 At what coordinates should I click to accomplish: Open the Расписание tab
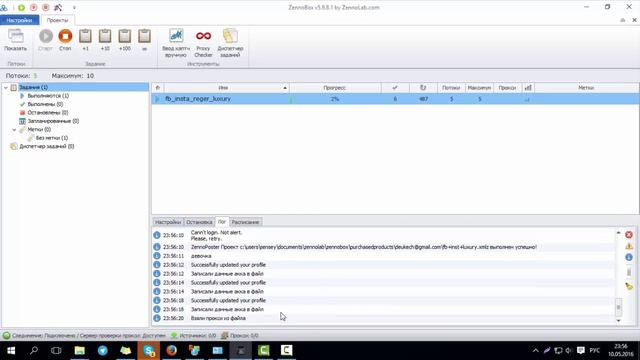[245, 222]
